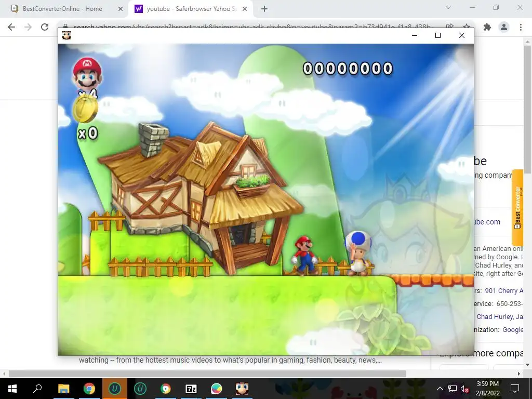The width and height of the screenshot is (532, 399).
Task: Open the Chrome extensions puzzle menu
Action: pyautogui.click(x=487, y=27)
